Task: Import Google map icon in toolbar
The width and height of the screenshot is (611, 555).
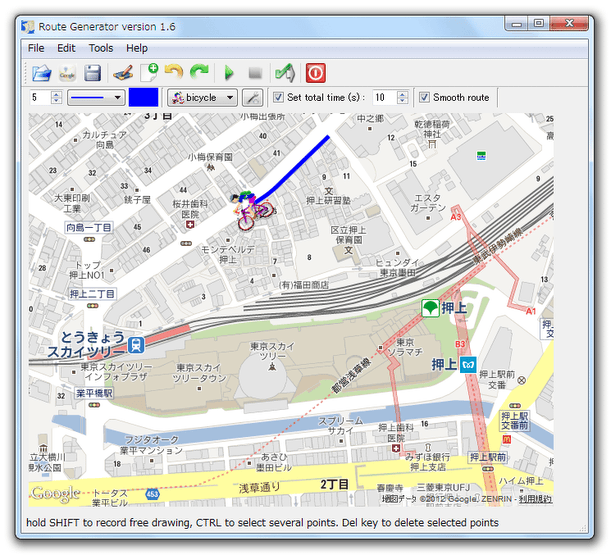Action: pos(67,73)
